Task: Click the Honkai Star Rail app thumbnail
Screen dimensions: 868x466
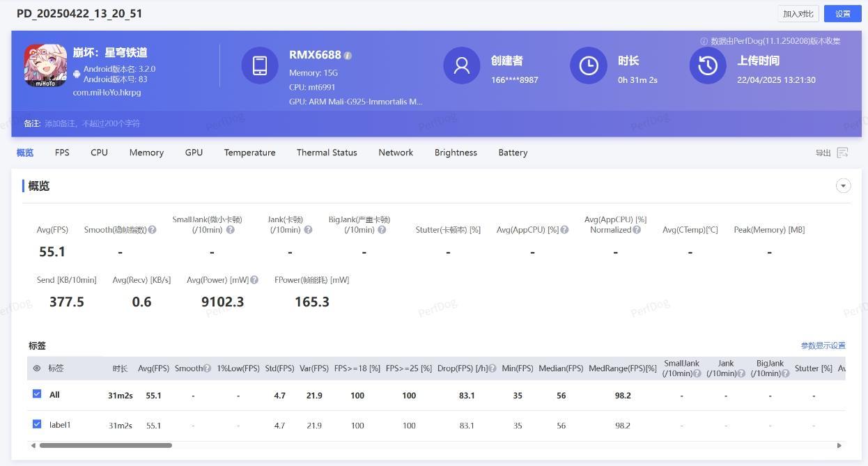Action: 45,65
